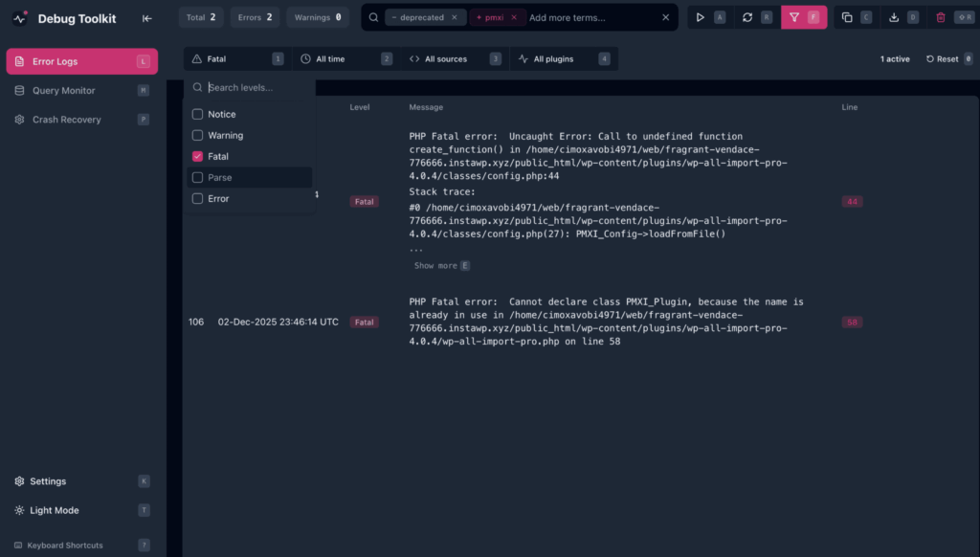The image size is (980, 557).
Task: Copy the log entries
Action: coord(847,17)
